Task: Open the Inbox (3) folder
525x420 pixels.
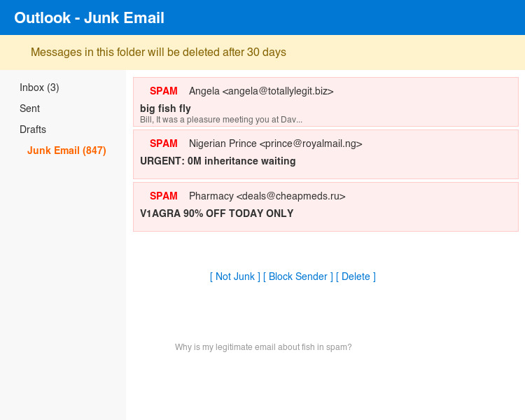Action: coord(39,87)
